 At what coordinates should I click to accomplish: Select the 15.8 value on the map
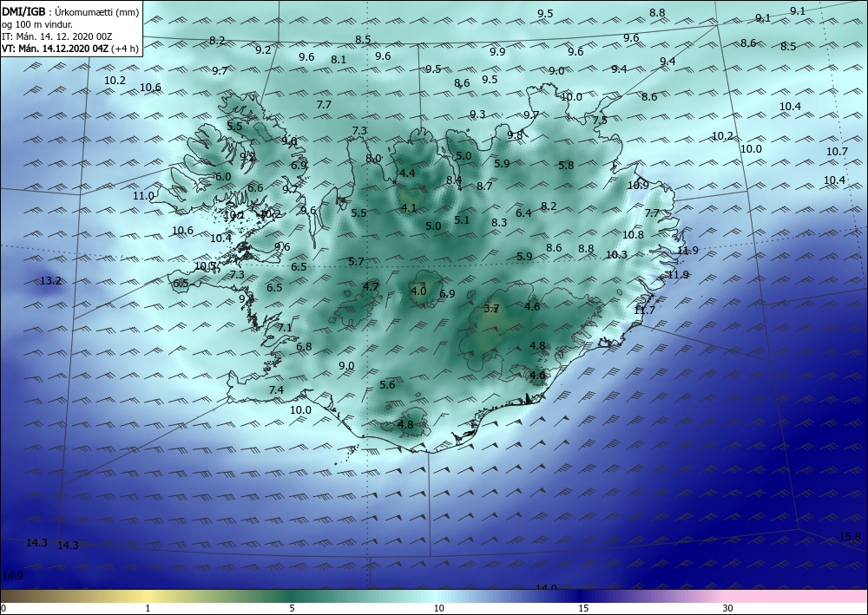point(850,536)
